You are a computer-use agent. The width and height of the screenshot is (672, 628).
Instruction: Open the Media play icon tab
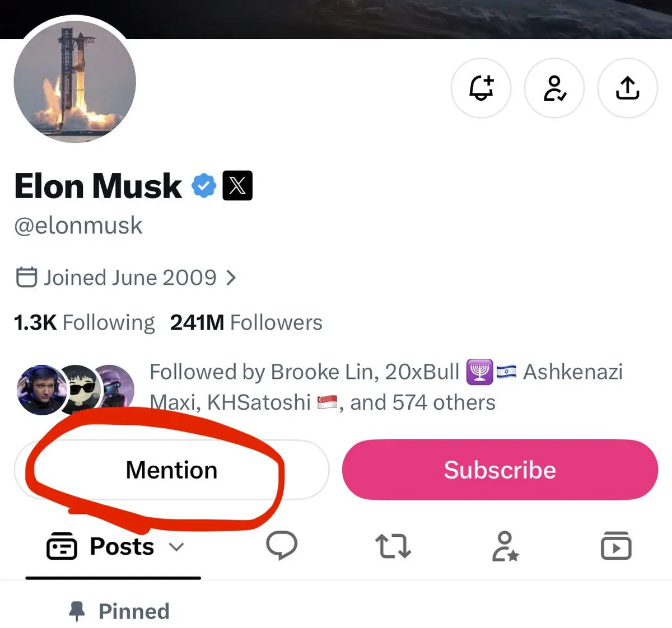tap(616, 546)
